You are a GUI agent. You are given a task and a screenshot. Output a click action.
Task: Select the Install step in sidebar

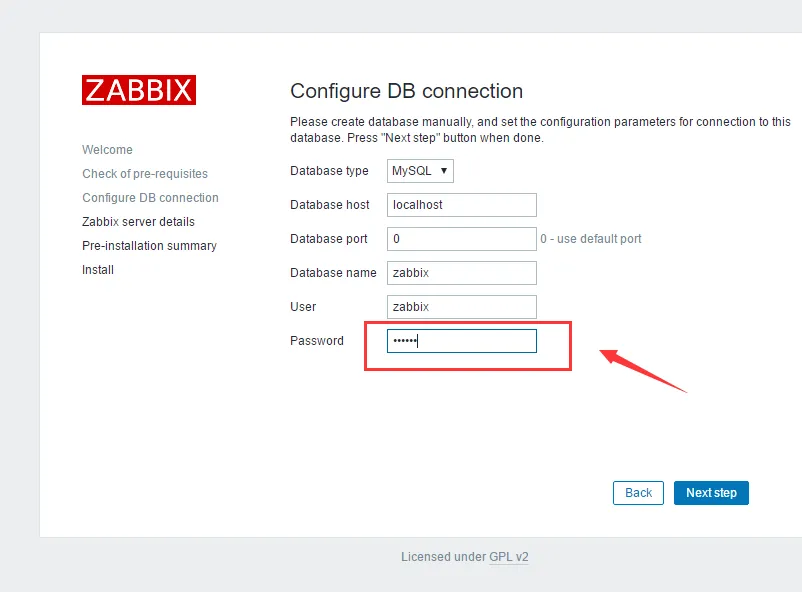click(x=98, y=270)
